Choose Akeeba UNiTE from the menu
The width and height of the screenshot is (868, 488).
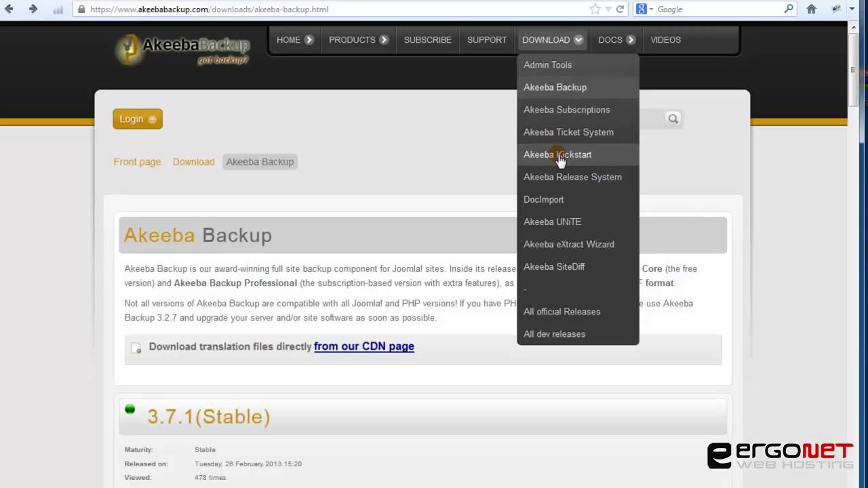[578, 222]
